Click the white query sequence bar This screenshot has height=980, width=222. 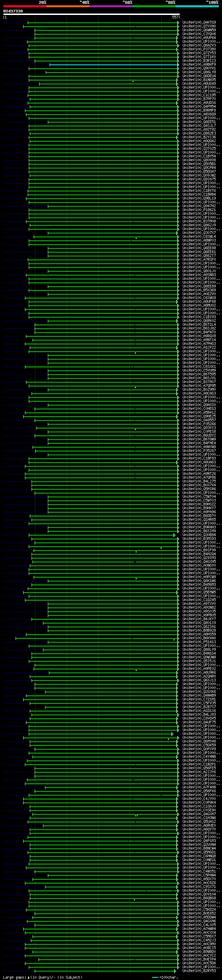pos(92,15)
